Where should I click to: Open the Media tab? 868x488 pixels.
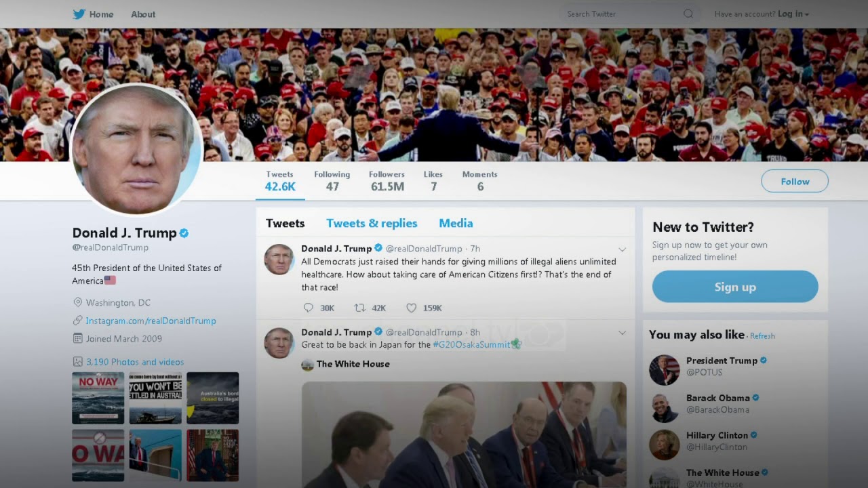pyautogui.click(x=456, y=223)
